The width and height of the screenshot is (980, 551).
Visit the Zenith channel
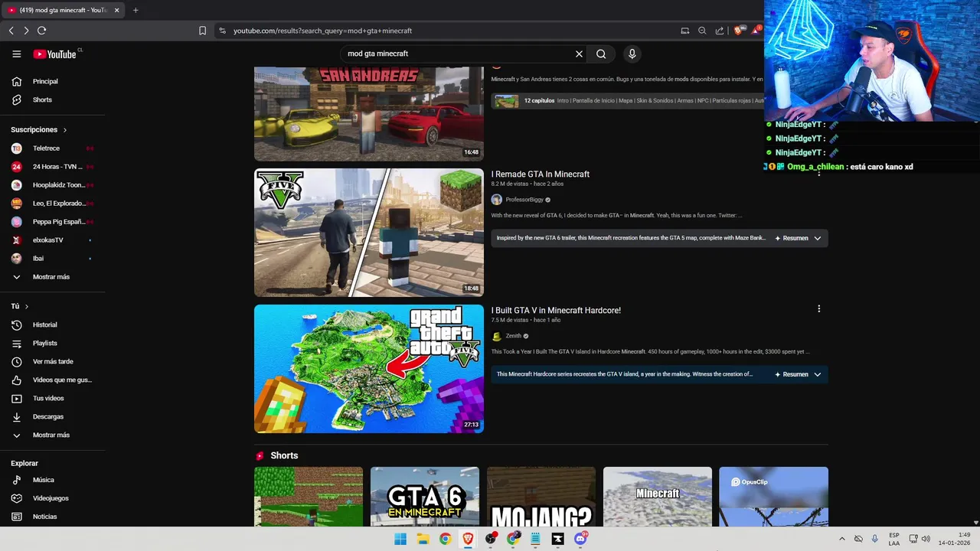click(x=513, y=336)
